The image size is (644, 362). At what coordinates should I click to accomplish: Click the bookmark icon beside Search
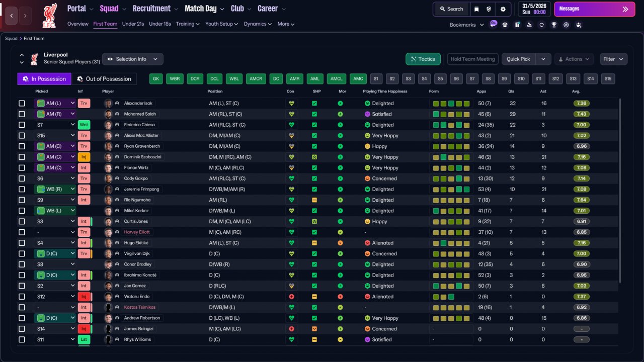(x=476, y=9)
